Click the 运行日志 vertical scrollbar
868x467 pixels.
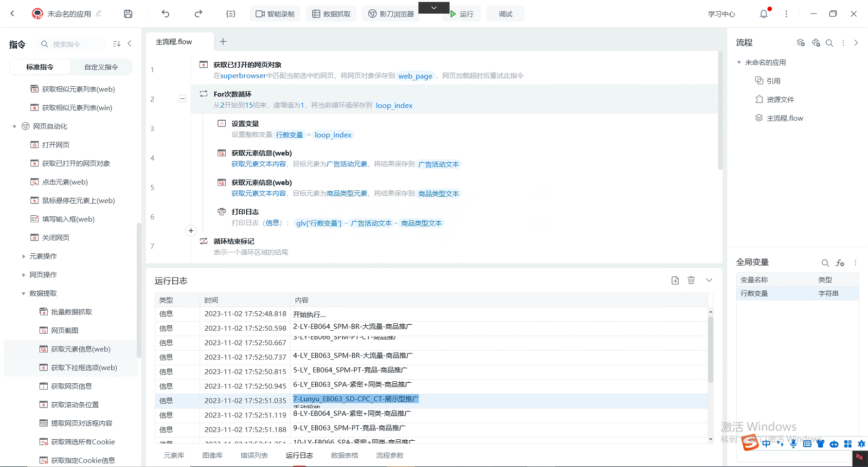coord(710,351)
